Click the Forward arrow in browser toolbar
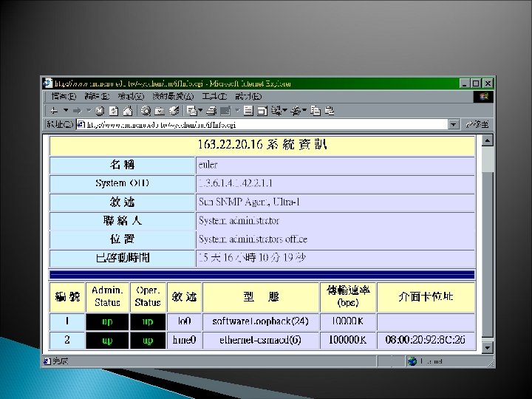 pos(78,111)
